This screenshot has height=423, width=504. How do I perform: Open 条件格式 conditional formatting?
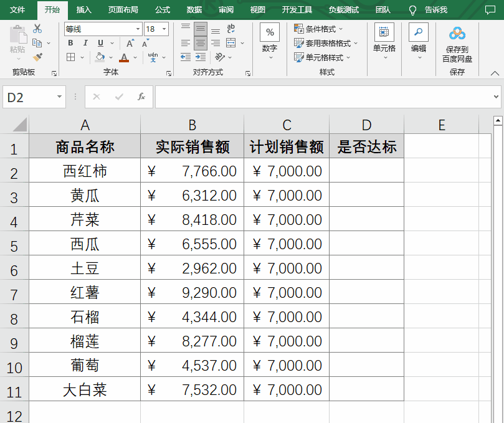318,29
